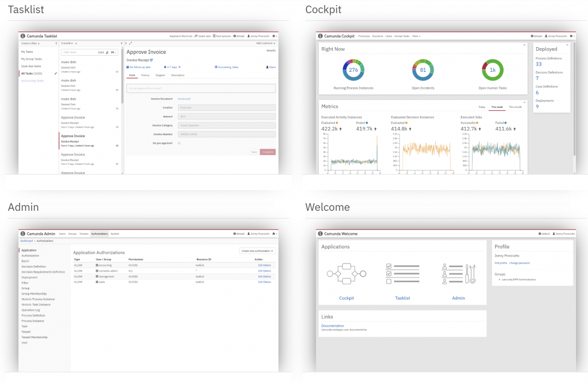Click the home icon in the Cockpit header
Image resolution: width=588 pixels, height=383 pixels.
click(x=571, y=36)
